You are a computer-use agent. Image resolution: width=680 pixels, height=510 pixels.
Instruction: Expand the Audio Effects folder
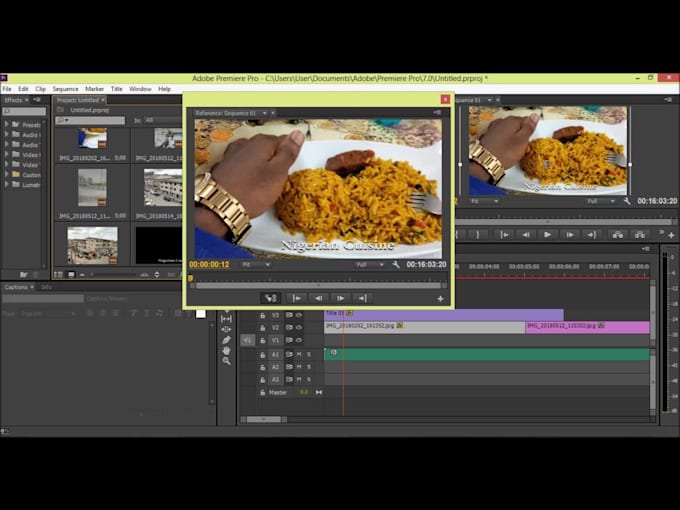point(7,134)
